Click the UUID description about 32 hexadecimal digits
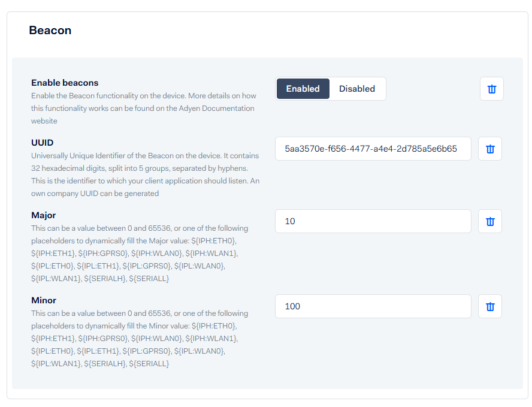Image resolution: width=532 pixels, height=407 pixels. 145,174
